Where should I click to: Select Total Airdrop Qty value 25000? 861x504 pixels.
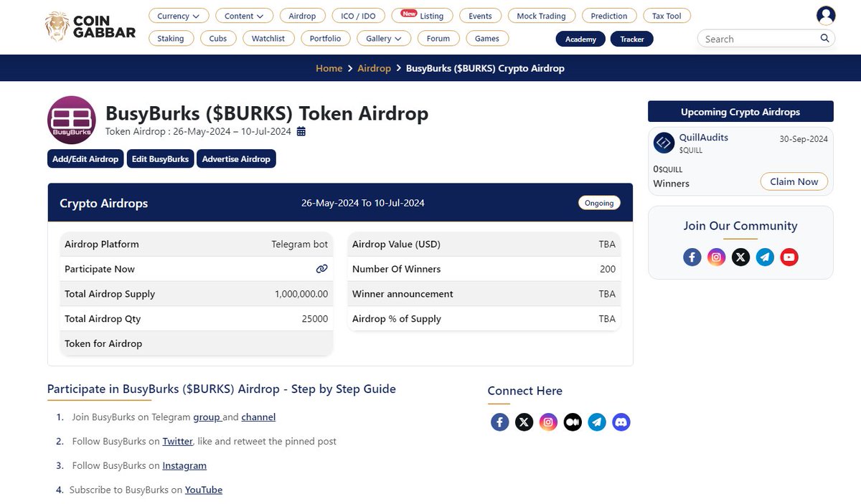[x=315, y=318]
